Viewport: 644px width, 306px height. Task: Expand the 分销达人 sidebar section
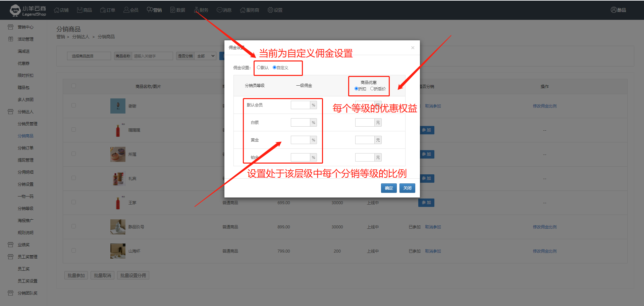click(25, 112)
